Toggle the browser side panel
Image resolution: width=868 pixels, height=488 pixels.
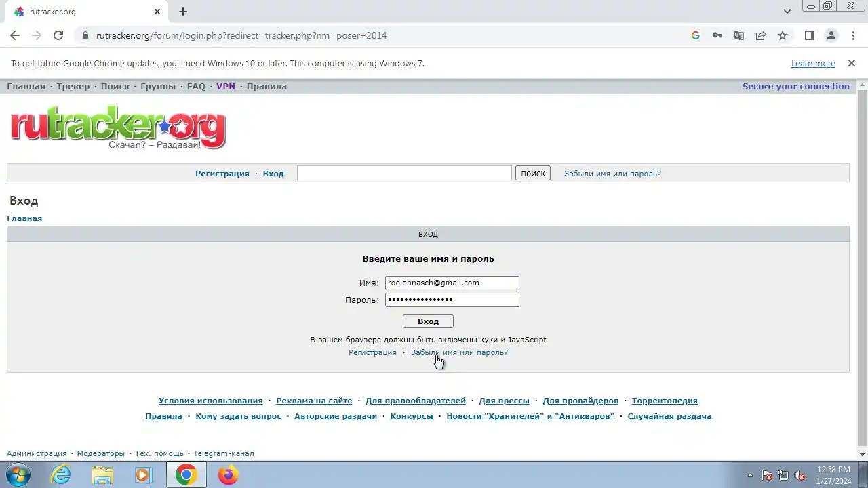(810, 35)
